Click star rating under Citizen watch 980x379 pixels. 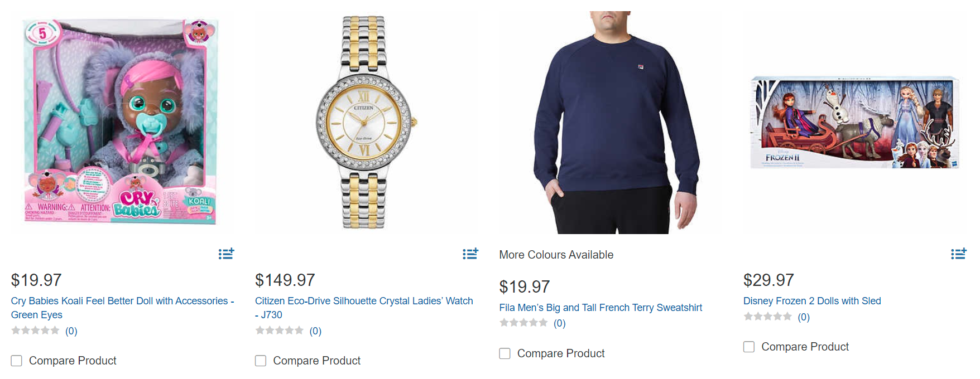click(x=280, y=331)
